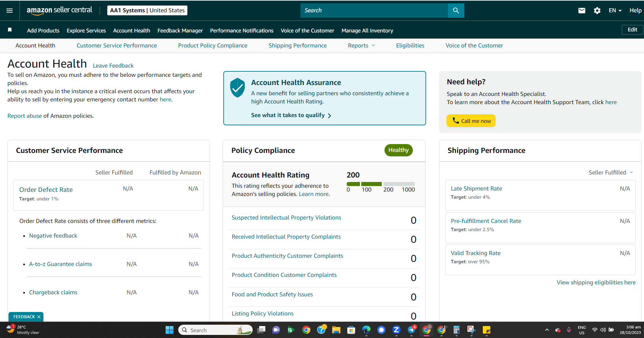Click the AA1 Systems | United States account switcher

click(x=147, y=11)
